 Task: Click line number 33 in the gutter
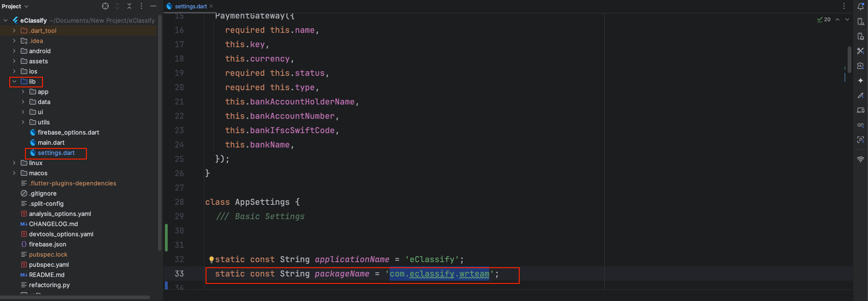click(x=179, y=274)
